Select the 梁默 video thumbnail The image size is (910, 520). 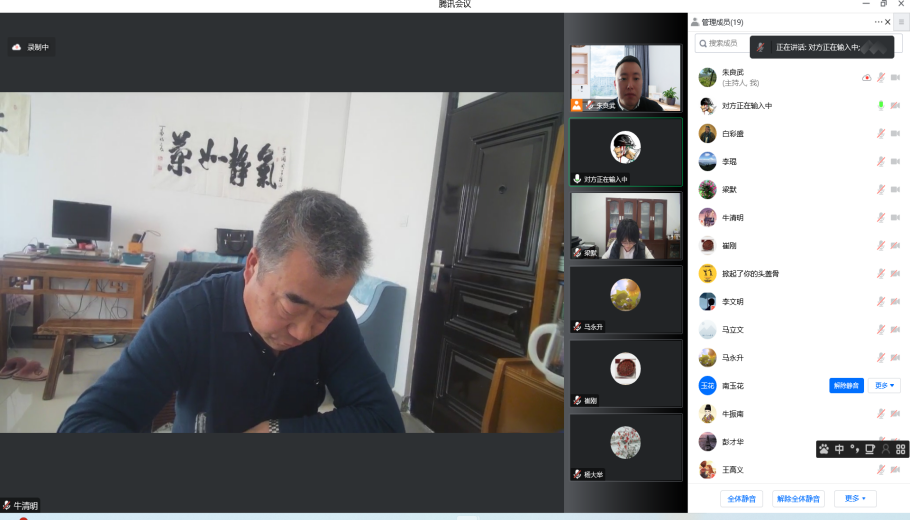click(x=625, y=225)
